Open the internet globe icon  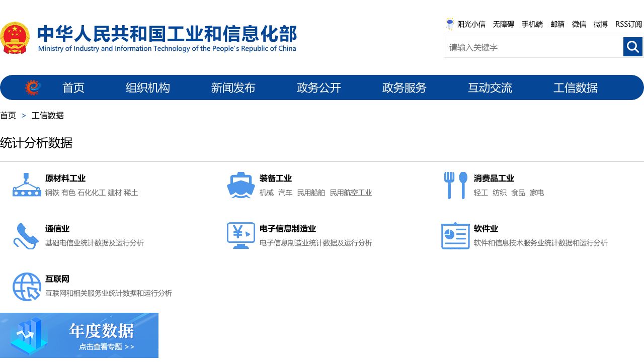27,287
